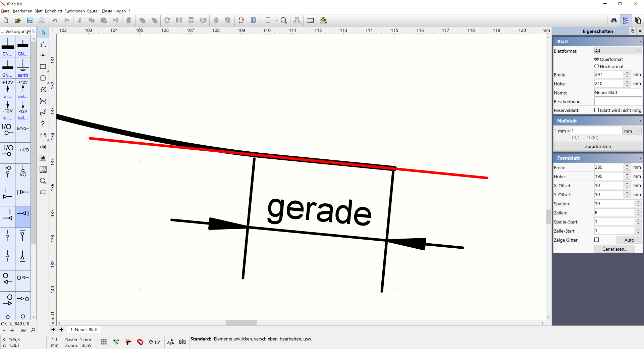Toggle the red lasso selection mode icon
Image resolution: width=644 pixels, height=349 pixels.
(x=140, y=342)
